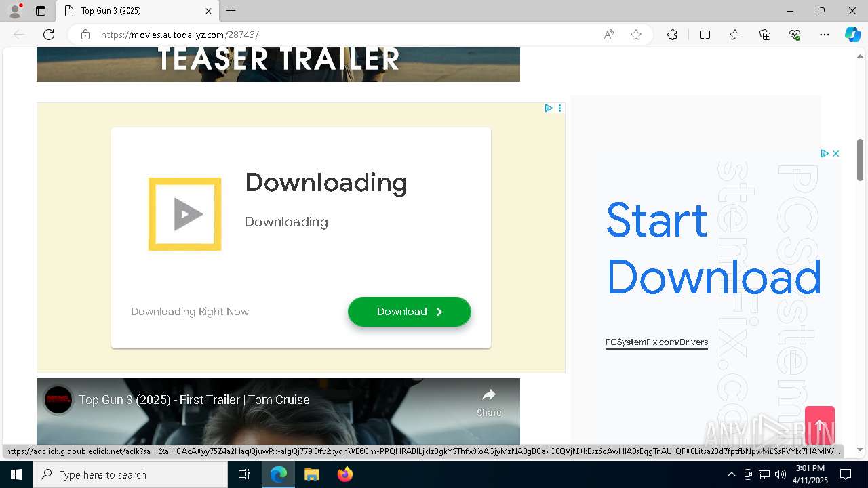Click the red scroll-to-top button
The image size is (868, 488).
coord(820,426)
